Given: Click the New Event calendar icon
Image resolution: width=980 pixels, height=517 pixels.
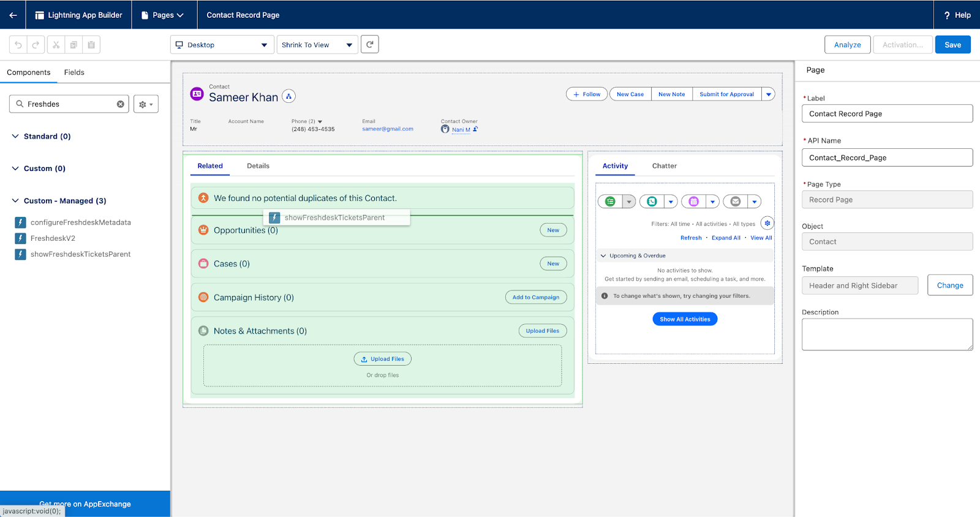Looking at the screenshot, I should [693, 202].
